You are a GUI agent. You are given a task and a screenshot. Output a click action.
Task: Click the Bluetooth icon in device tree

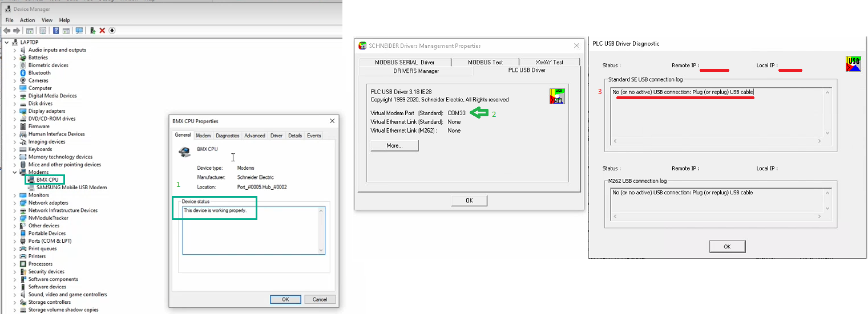tap(23, 73)
